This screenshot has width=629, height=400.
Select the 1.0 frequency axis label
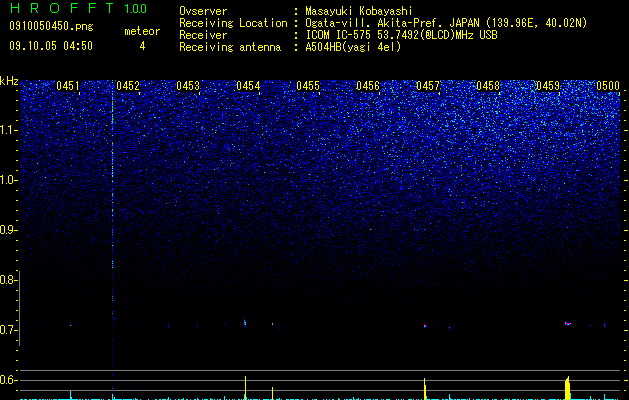(x=7, y=180)
